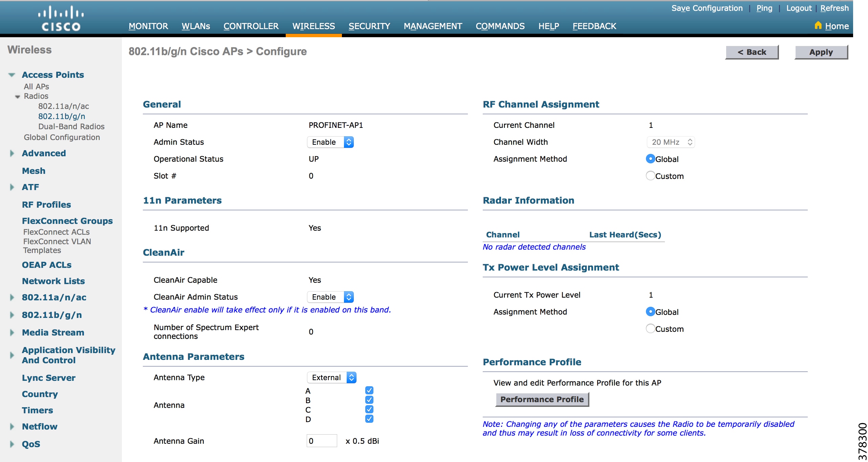Collapse the Access Points tree
The height and width of the screenshot is (462, 868).
(12, 75)
